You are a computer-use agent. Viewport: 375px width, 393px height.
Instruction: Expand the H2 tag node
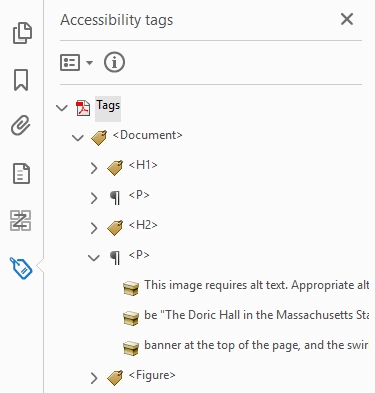tap(94, 228)
